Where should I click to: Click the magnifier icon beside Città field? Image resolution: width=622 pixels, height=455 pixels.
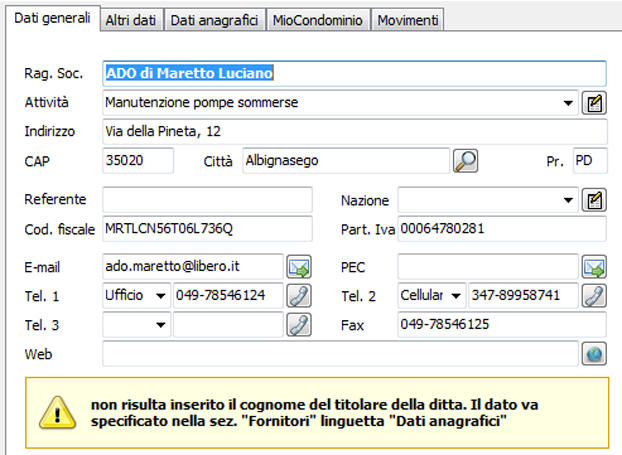tap(465, 161)
